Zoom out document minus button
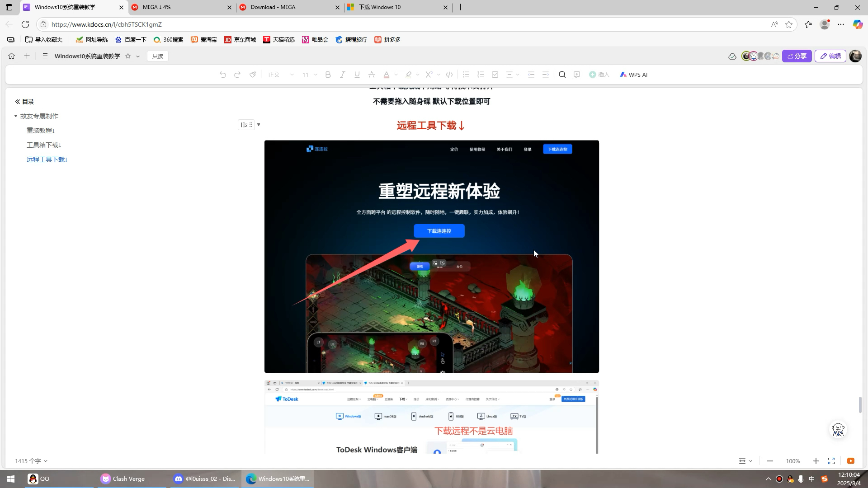 click(770, 461)
